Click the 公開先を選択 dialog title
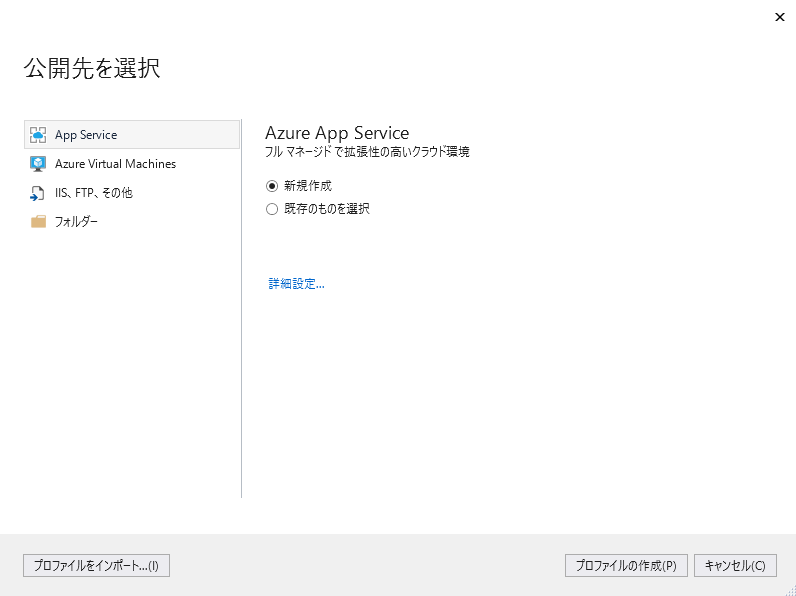Viewport: 796px width, 596px height. 92,69
